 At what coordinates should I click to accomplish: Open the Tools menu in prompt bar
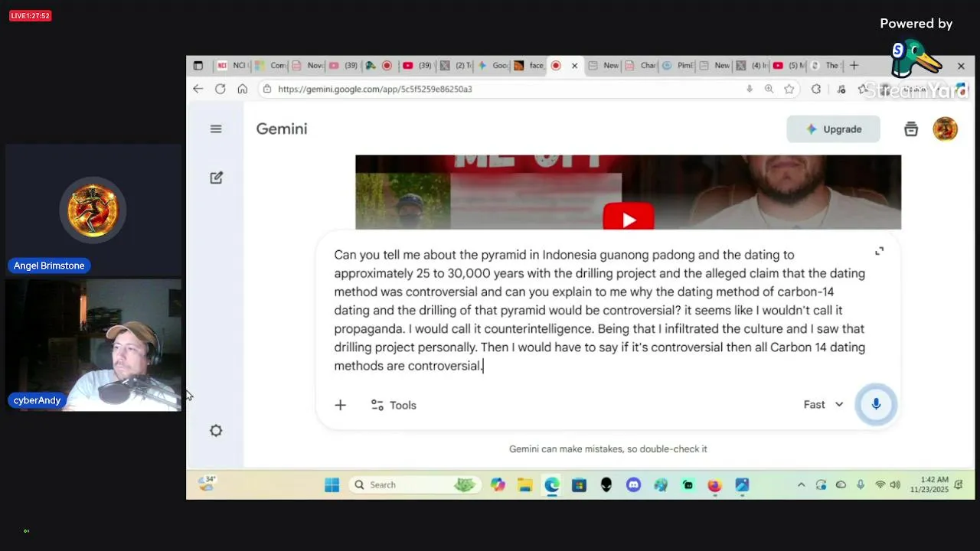tap(394, 405)
